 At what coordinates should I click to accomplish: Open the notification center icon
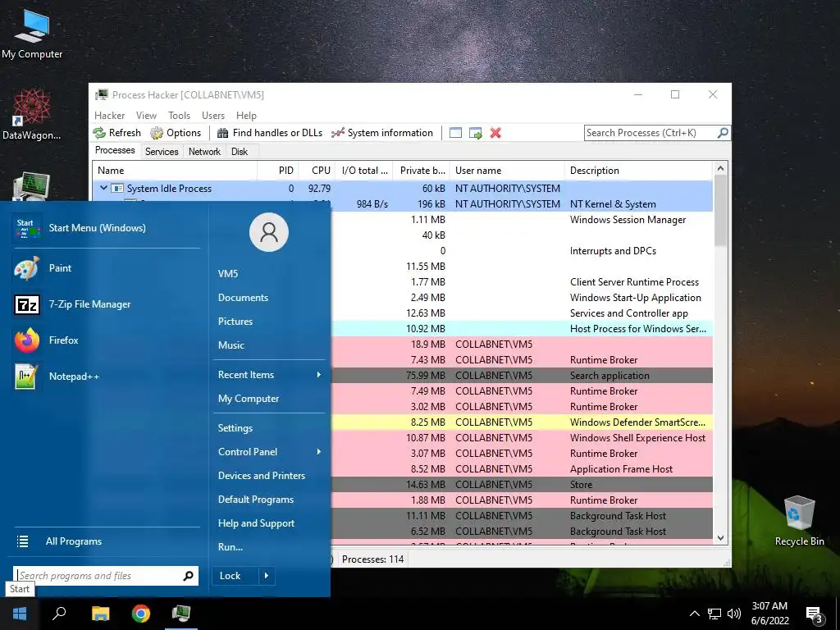click(815, 614)
